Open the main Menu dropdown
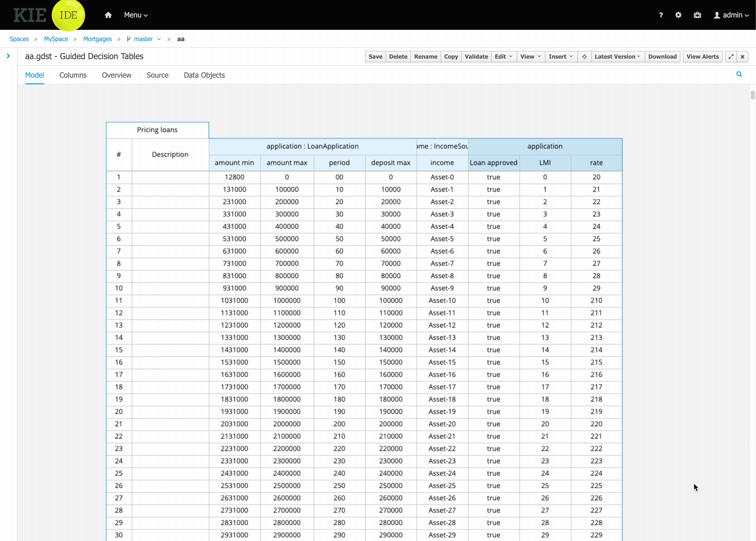The image size is (756, 541). pyautogui.click(x=136, y=15)
